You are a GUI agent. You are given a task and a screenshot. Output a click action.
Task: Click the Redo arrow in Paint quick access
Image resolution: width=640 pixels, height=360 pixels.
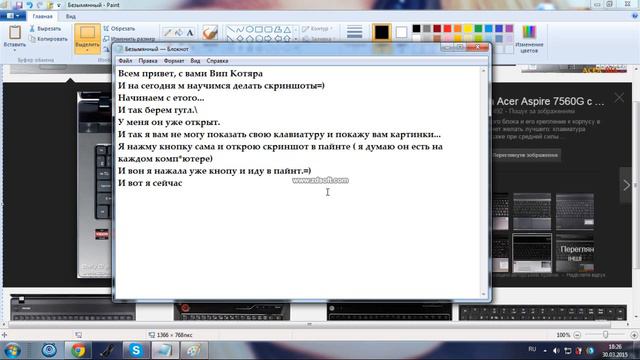click(x=40, y=5)
